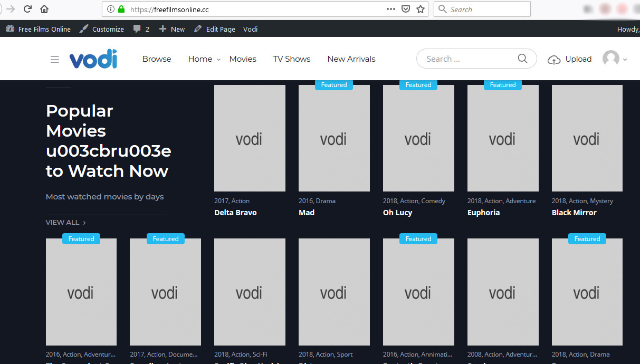The image size is (640, 364).
Task: Expand the Home dropdown chevron
Action: tap(218, 60)
